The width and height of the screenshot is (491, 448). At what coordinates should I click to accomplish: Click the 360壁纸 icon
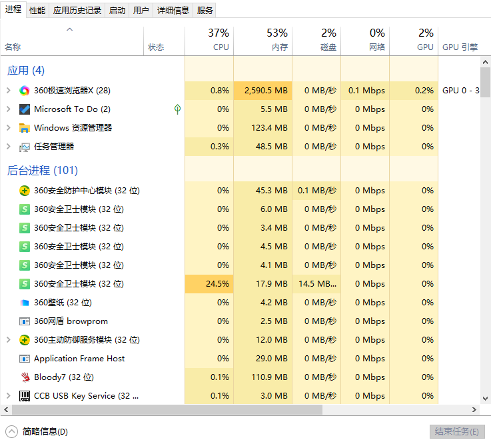click(25, 303)
